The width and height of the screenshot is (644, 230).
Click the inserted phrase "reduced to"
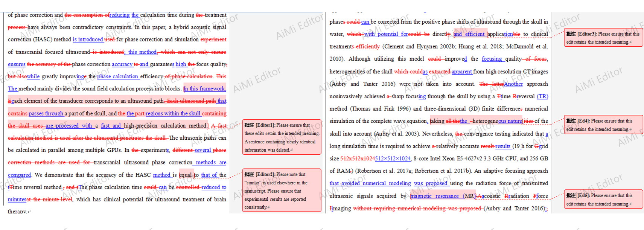click(214, 187)
